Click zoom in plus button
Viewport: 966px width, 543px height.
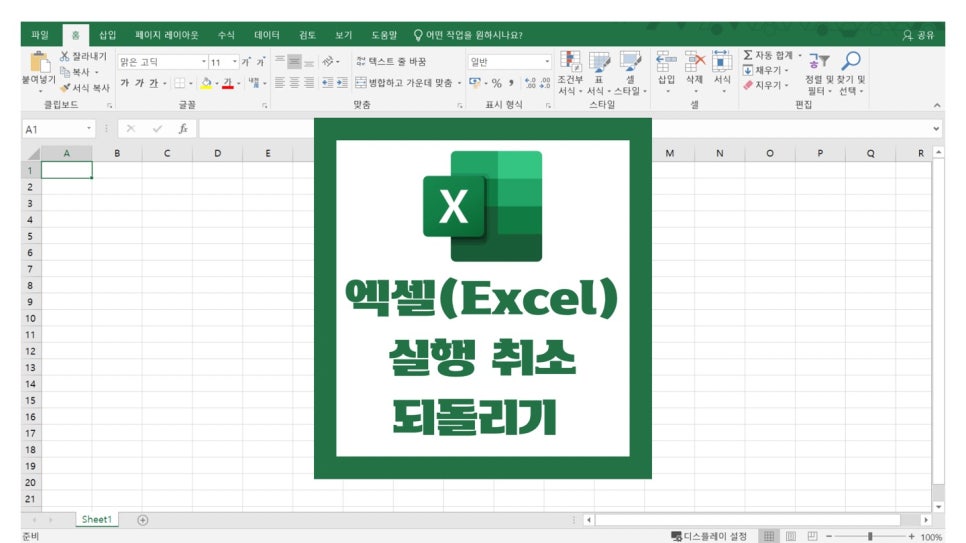(911, 536)
